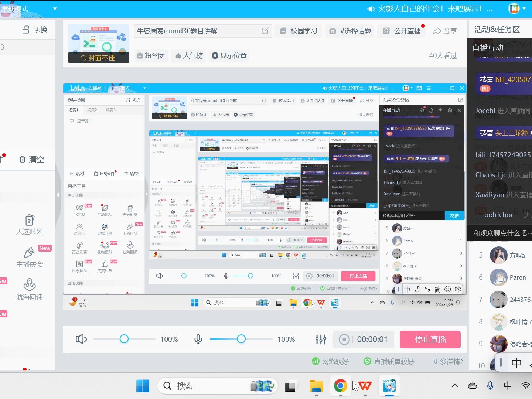Open the 更多详情 details link
532x399 pixels.
click(x=448, y=361)
